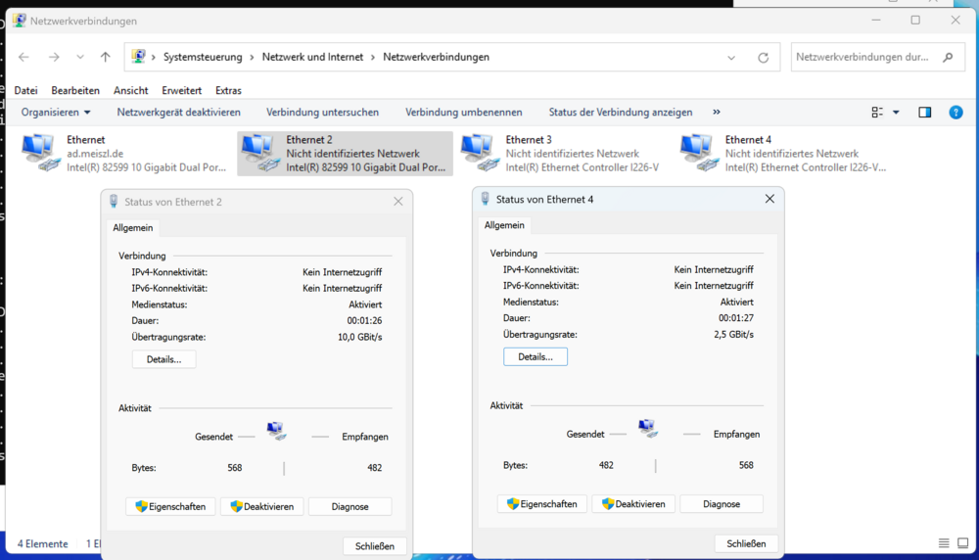This screenshot has height=560, width=979.
Task: Click the 10,0 GBit/s transfer rate value
Action: [359, 337]
